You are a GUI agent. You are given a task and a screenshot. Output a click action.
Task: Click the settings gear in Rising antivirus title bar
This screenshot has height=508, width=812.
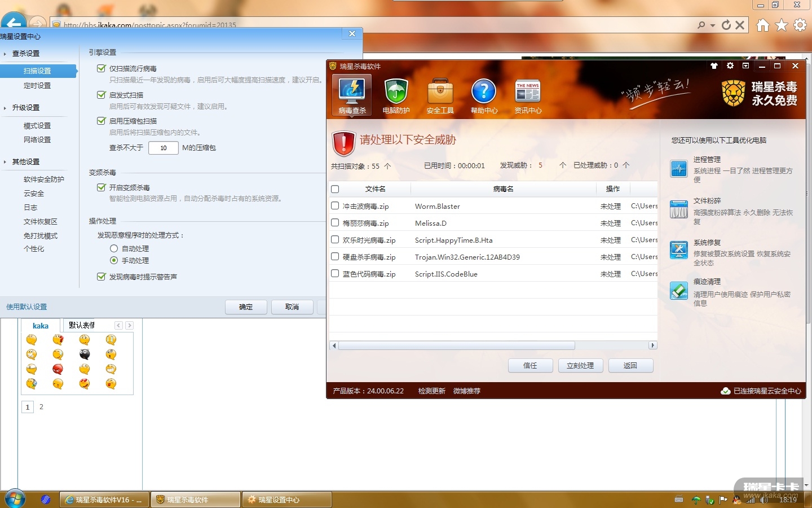tap(730, 66)
